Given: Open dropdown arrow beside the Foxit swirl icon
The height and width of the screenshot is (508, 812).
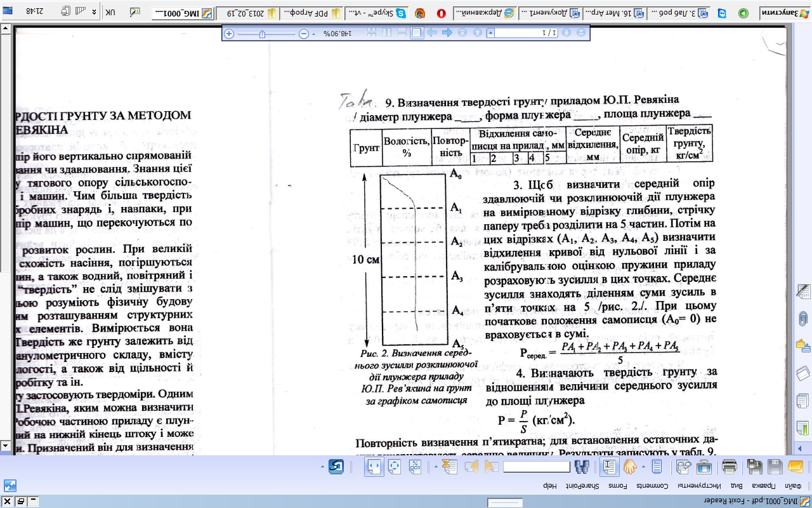Looking at the screenshot, I should pyautogui.click(x=322, y=467).
